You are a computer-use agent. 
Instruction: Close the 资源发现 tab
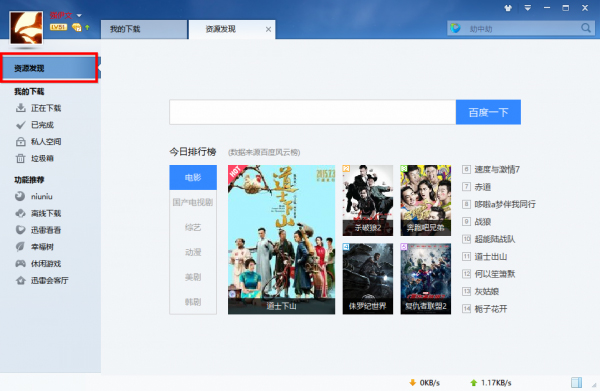(x=268, y=29)
